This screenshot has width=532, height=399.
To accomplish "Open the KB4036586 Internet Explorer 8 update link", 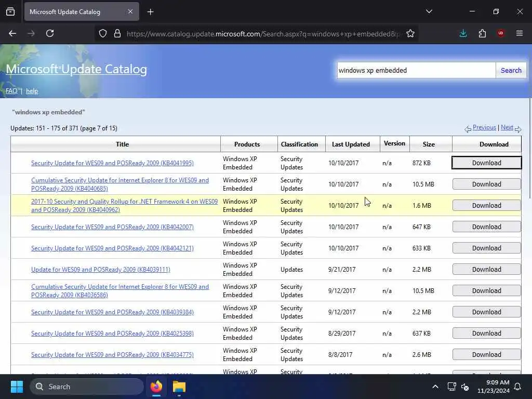I will (120, 291).
